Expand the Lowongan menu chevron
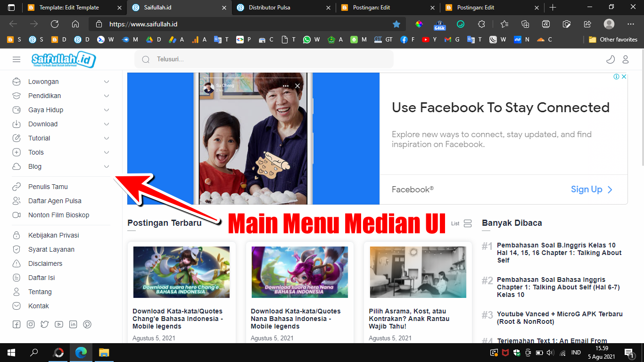 click(107, 82)
